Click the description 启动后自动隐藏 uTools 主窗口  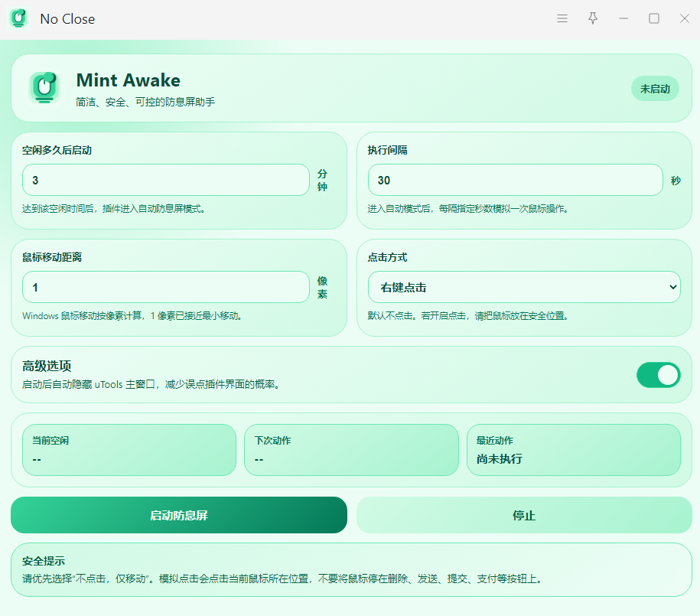click(151, 384)
